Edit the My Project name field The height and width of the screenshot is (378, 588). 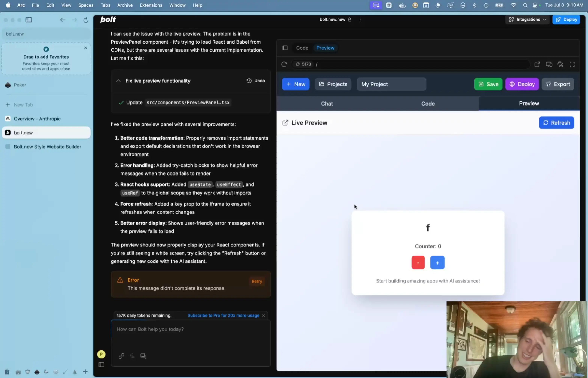(392, 84)
